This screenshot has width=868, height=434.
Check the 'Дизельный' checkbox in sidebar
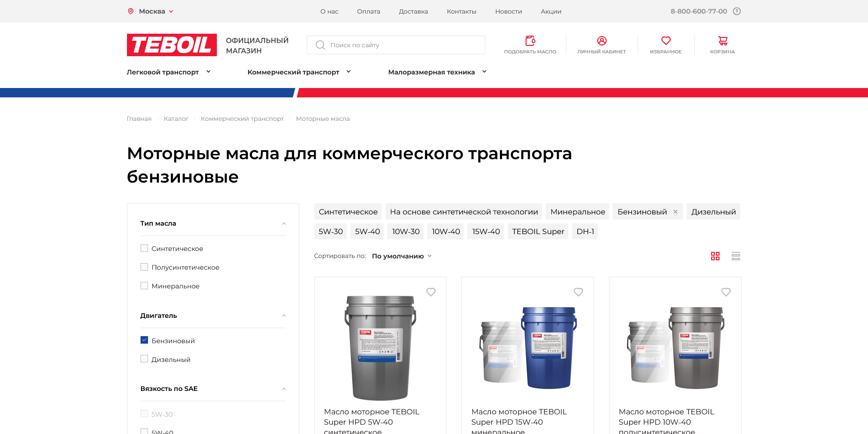click(x=144, y=359)
